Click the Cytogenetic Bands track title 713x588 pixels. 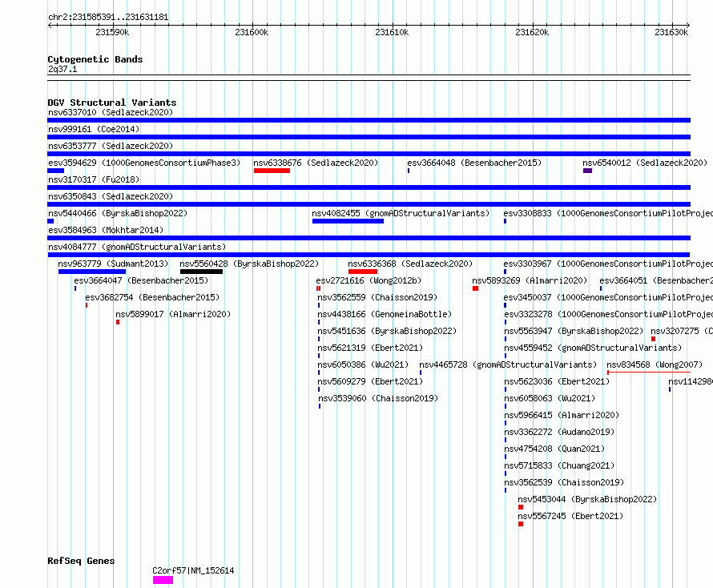(95, 59)
